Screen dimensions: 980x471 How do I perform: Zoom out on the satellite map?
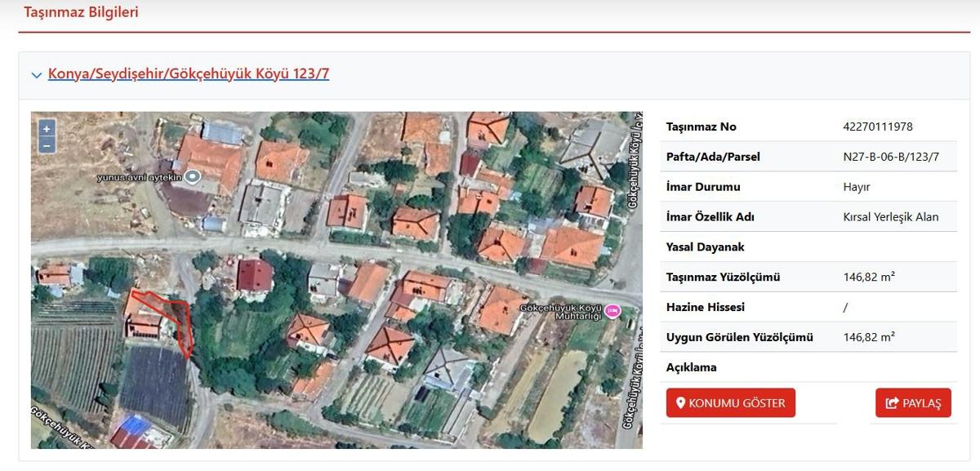pos(47,145)
